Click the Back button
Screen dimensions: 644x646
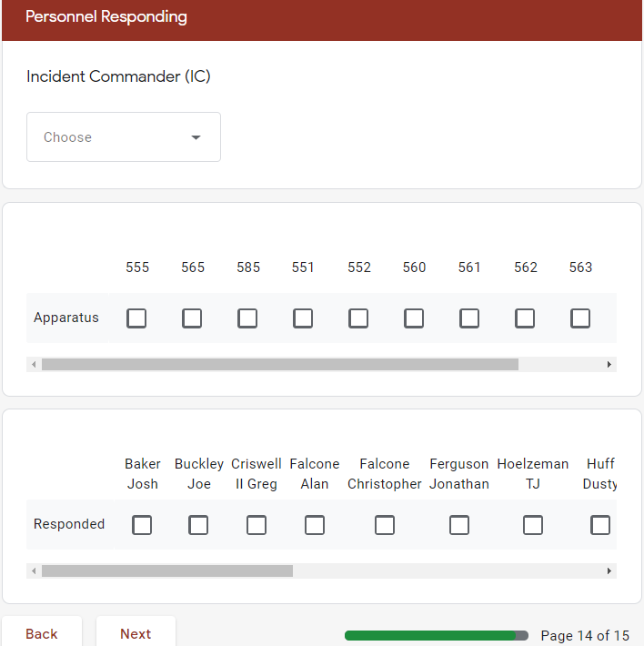(x=42, y=633)
